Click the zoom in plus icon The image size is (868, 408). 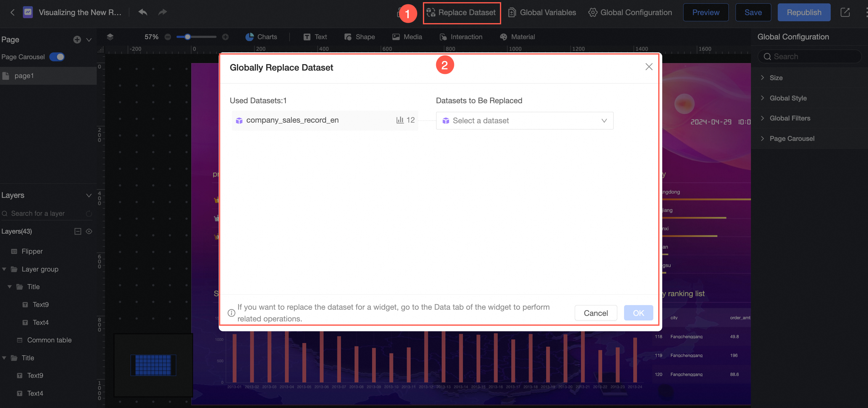click(225, 37)
